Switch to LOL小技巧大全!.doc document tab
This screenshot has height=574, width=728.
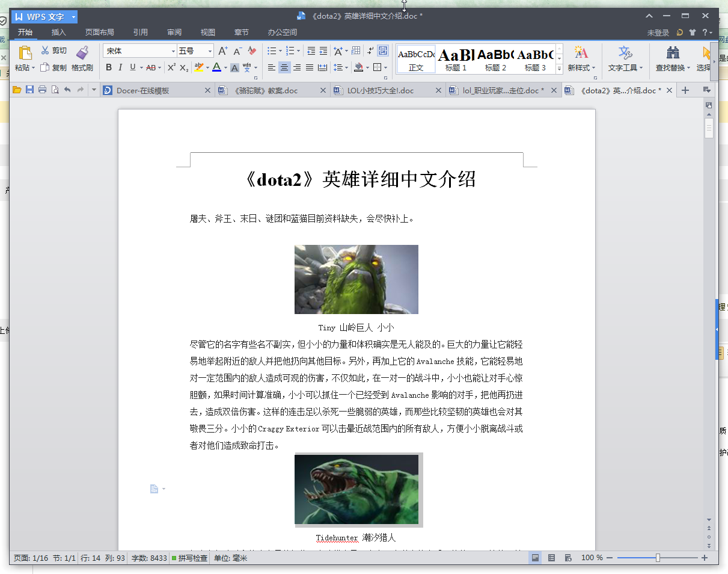tap(387, 90)
